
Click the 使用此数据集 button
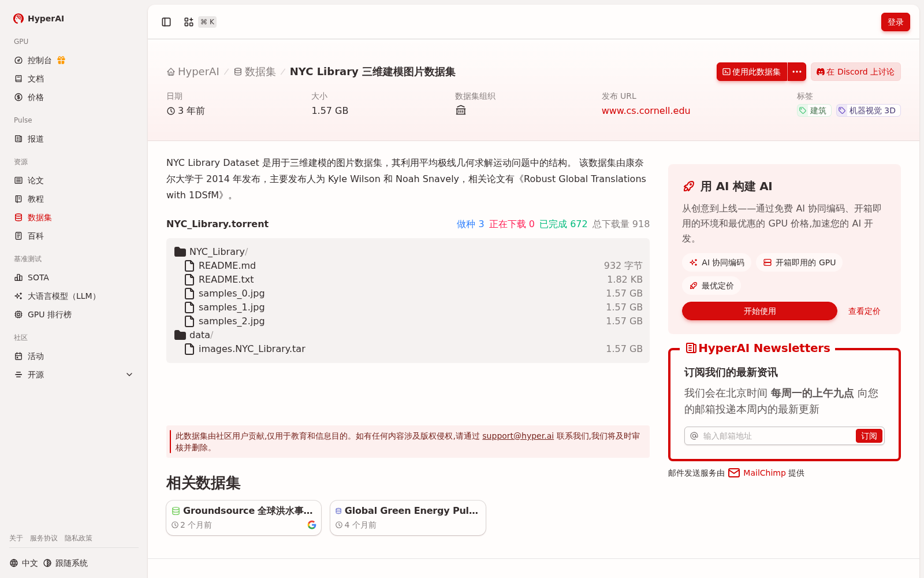pos(751,72)
